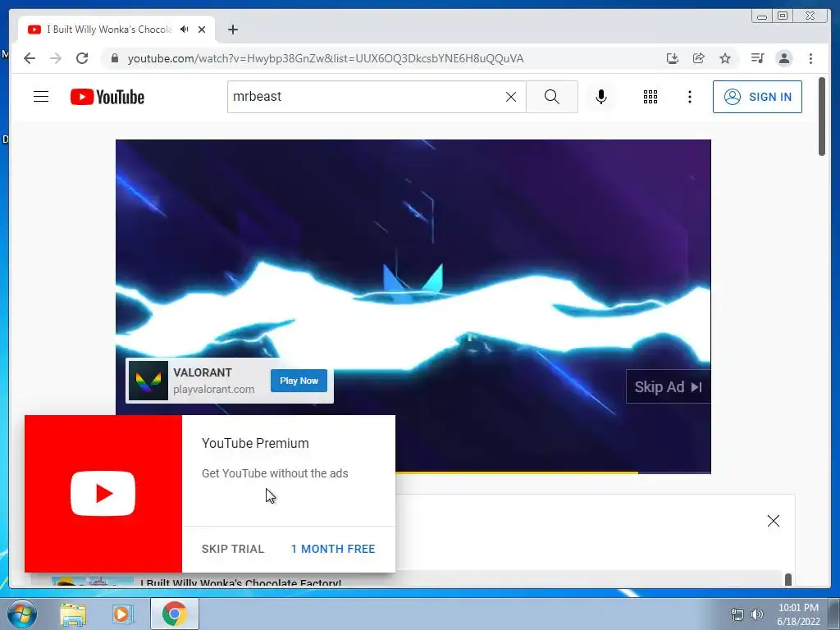Click Skip Ad on the video

(x=668, y=387)
